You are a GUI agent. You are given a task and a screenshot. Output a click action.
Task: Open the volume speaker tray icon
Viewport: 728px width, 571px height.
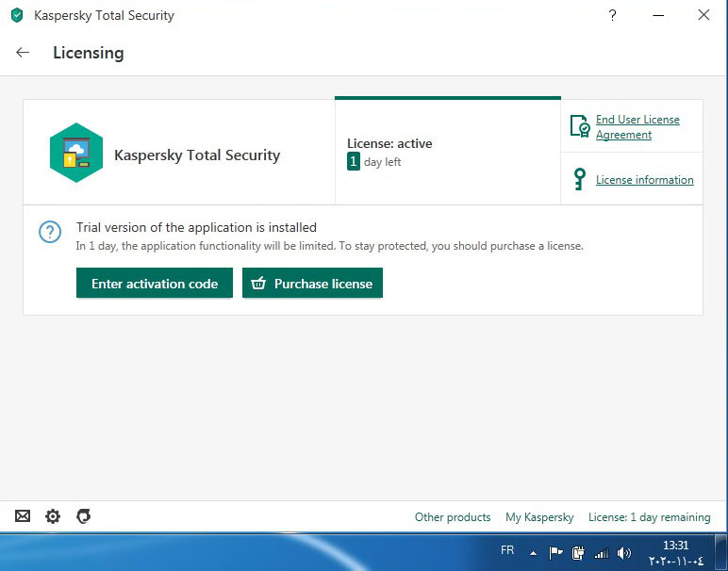[x=624, y=552]
